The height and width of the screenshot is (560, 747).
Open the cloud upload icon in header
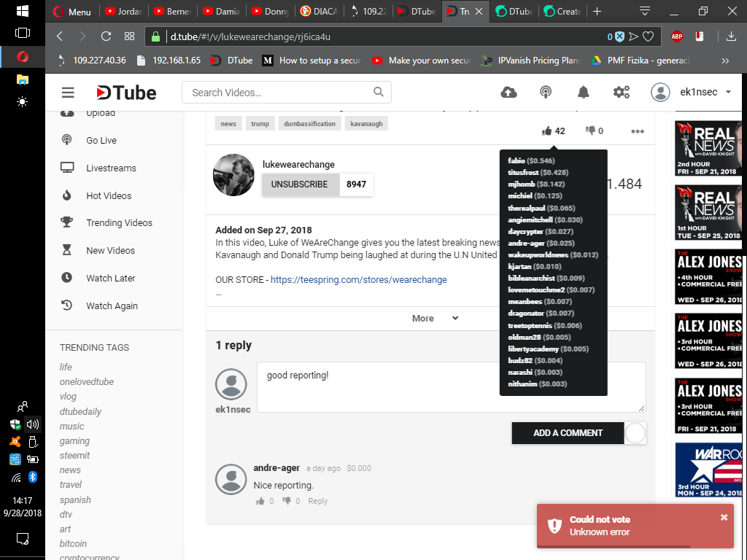[508, 92]
